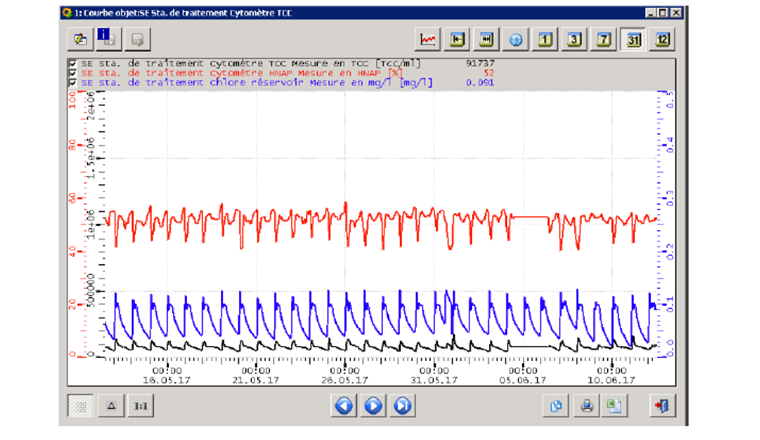Click the blue chlorine axis label 0.3
The image size is (760, 440).
coord(670,198)
